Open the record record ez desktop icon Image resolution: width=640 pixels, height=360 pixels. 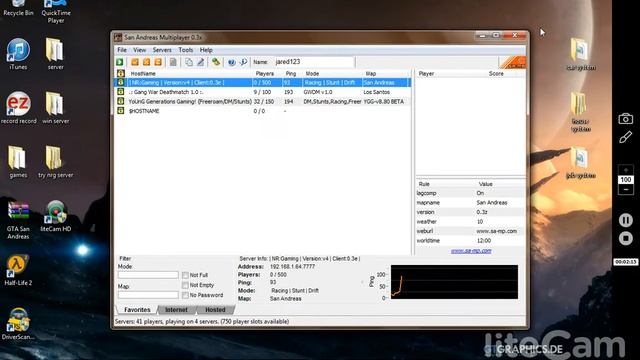tap(18, 108)
